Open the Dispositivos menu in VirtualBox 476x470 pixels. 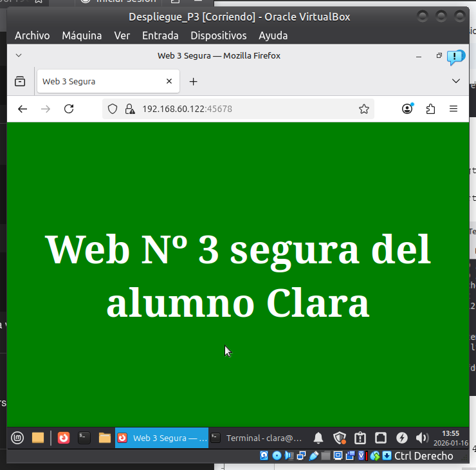pos(218,35)
